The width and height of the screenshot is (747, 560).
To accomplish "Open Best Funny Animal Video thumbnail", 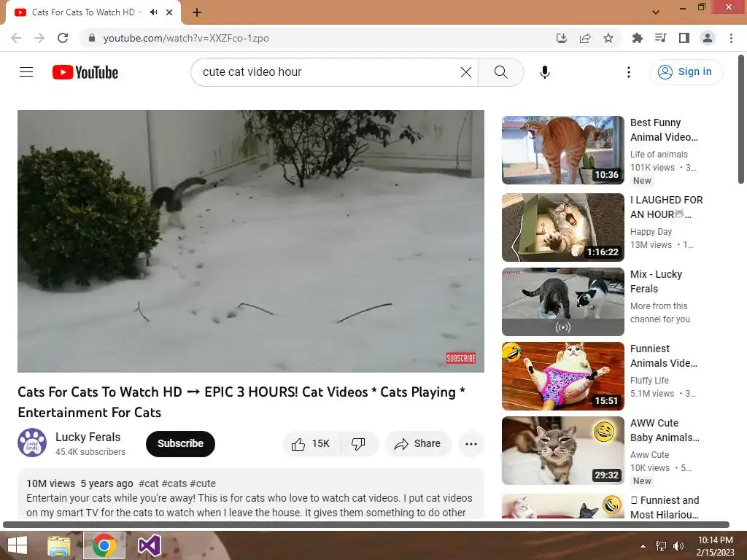I will click(x=562, y=150).
